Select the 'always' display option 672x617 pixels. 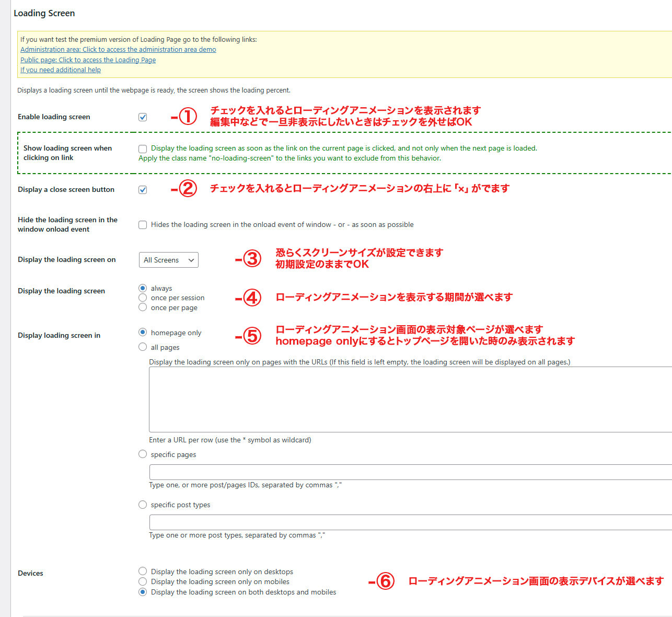[143, 288]
